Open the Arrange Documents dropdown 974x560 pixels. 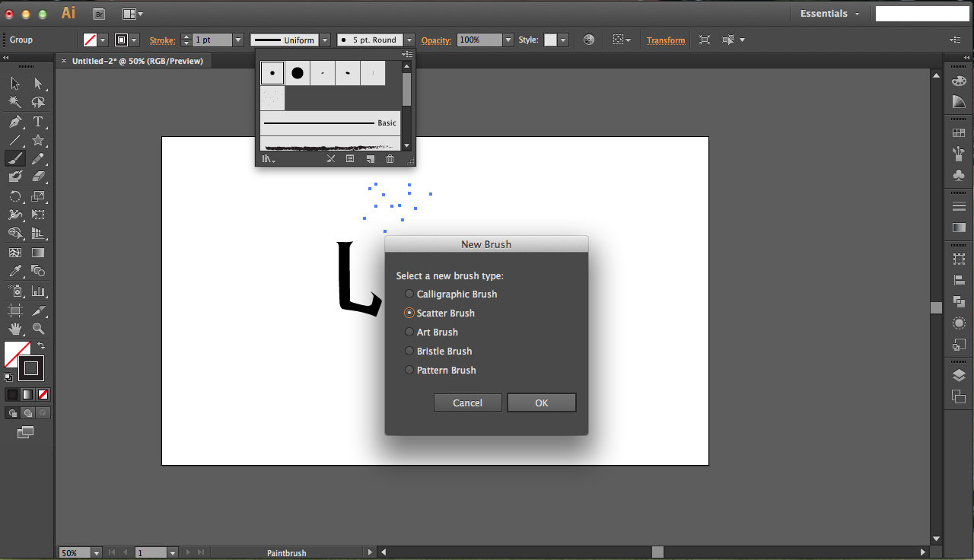pyautogui.click(x=132, y=14)
